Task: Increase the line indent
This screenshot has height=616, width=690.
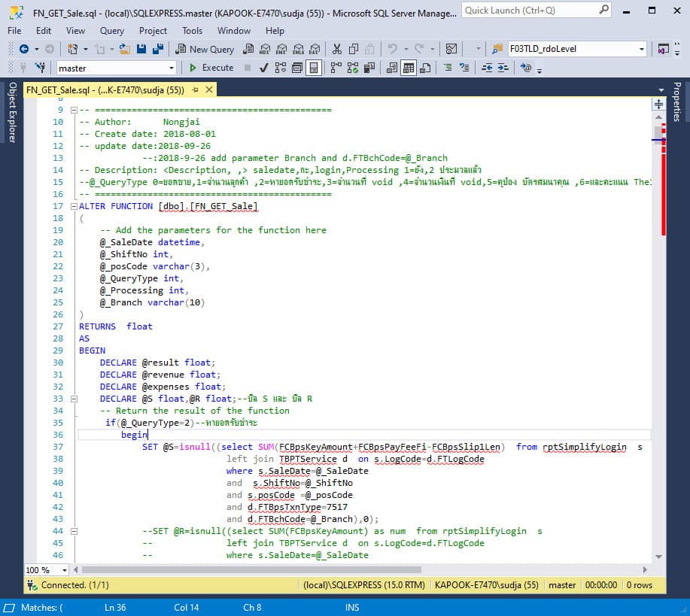Action: [503, 68]
